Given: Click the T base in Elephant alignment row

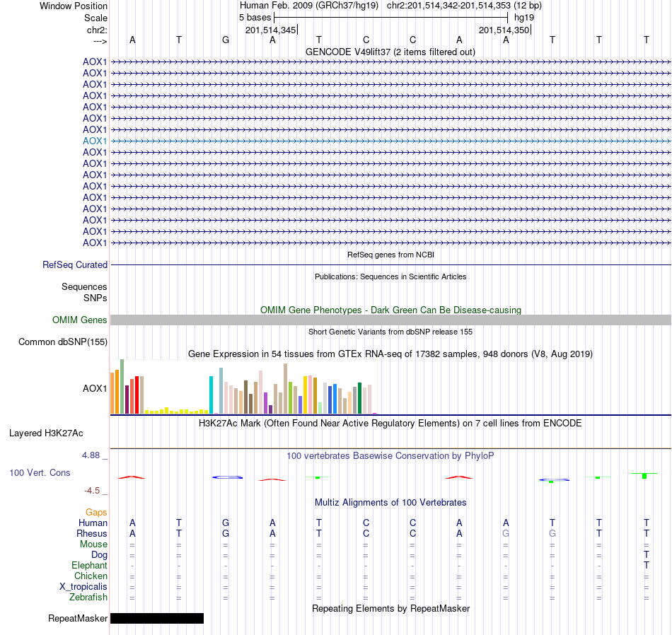Looking at the screenshot, I should click(647, 566).
